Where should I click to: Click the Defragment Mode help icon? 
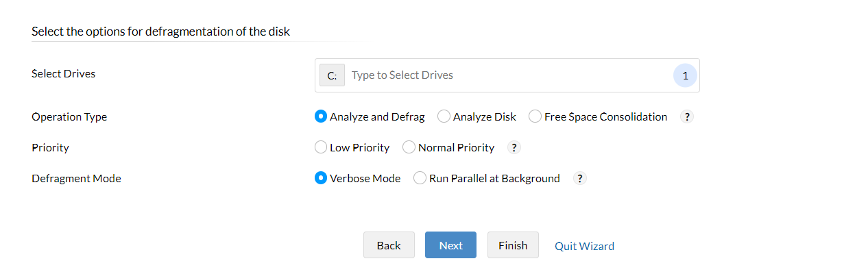pyautogui.click(x=580, y=179)
